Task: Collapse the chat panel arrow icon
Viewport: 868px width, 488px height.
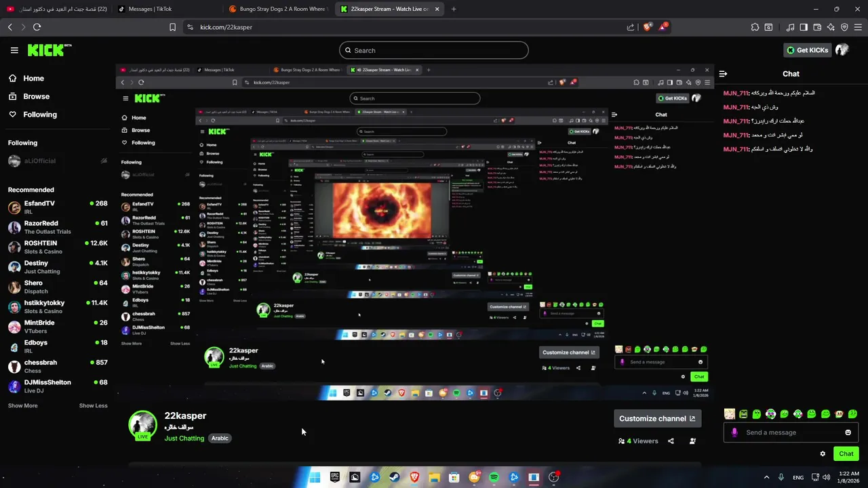Action: tap(723, 74)
